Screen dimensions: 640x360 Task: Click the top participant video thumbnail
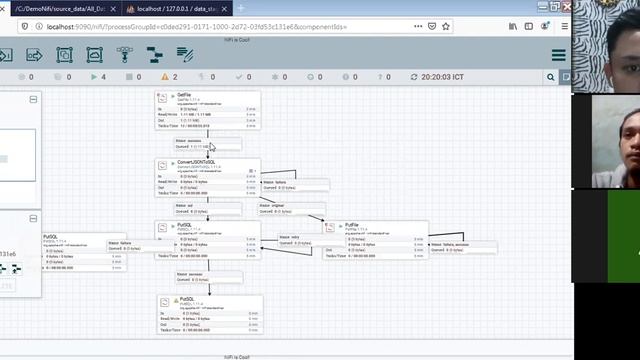point(606,46)
